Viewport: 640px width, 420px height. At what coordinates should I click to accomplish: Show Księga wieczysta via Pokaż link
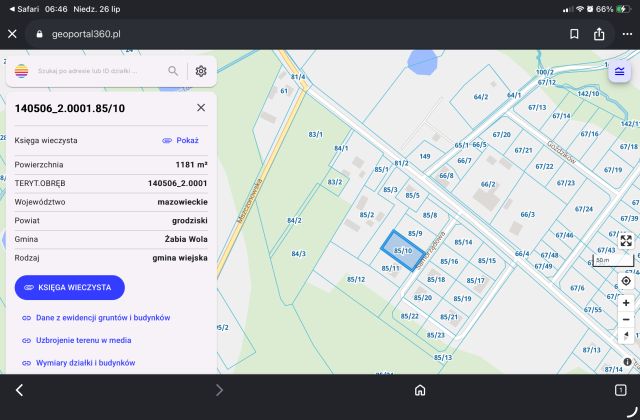(x=180, y=140)
